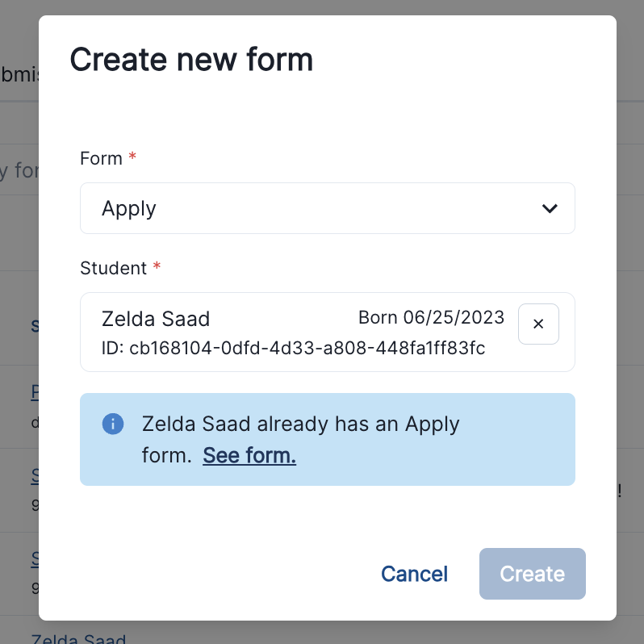This screenshot has width=644, height=644.
Task: Click the Zelda Saad name in Student field
Action: [x=156, y=319]
